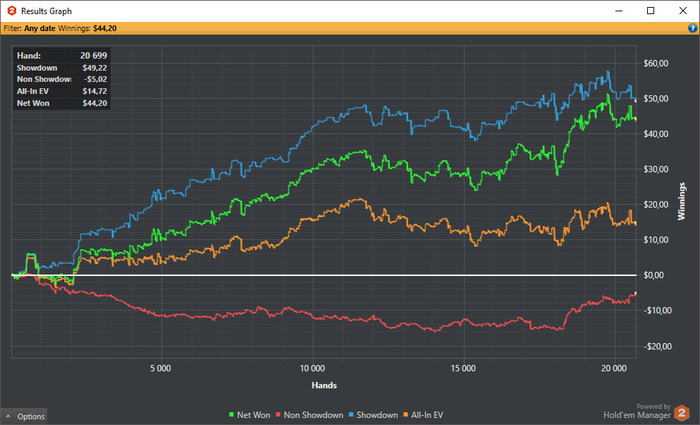This screenshot has height=425, width=700.
Task: Click the orange All-In EV color swatch
Action: [406, 415]
